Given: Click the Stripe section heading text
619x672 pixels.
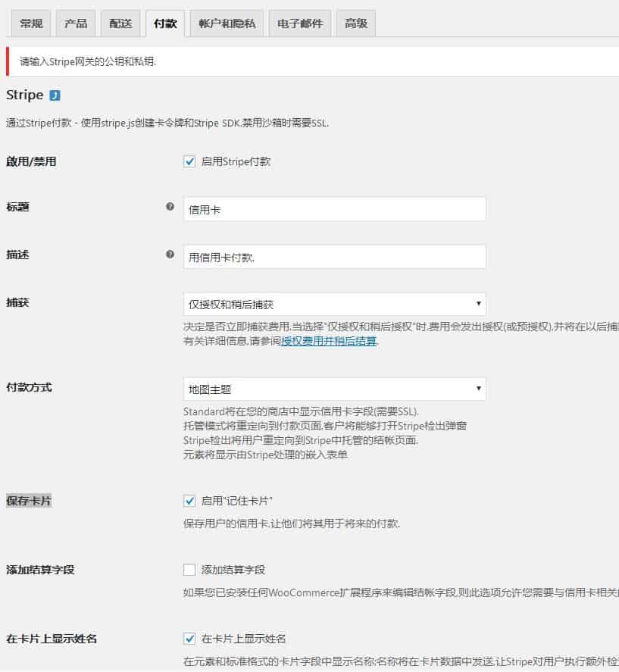Looking at the screenshot, I should point(24,95).
